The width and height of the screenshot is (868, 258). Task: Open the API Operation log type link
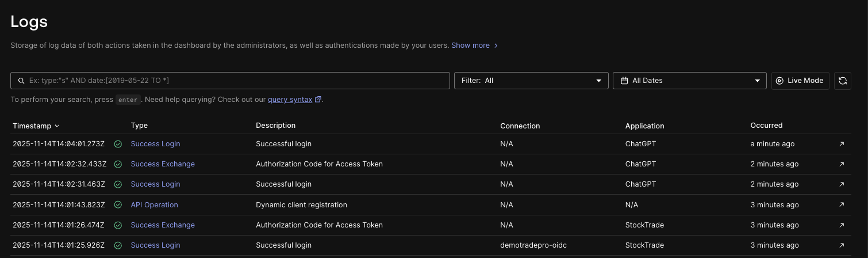154,205
